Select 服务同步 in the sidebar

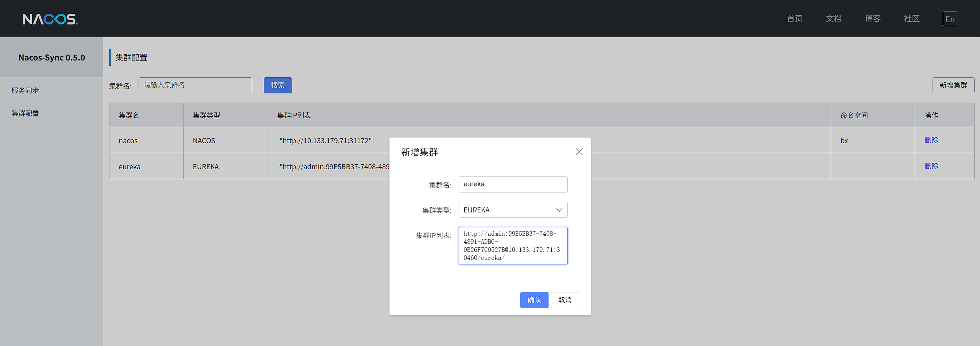click(25, 90)
